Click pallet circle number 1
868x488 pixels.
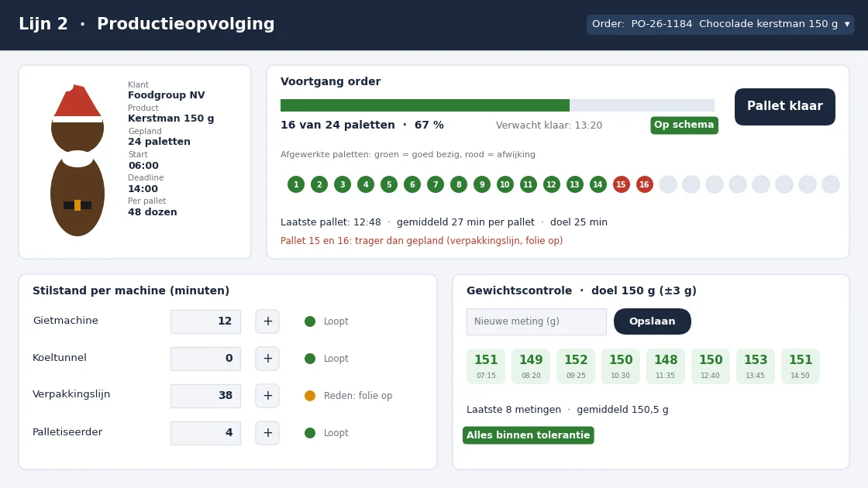[296, 185]
